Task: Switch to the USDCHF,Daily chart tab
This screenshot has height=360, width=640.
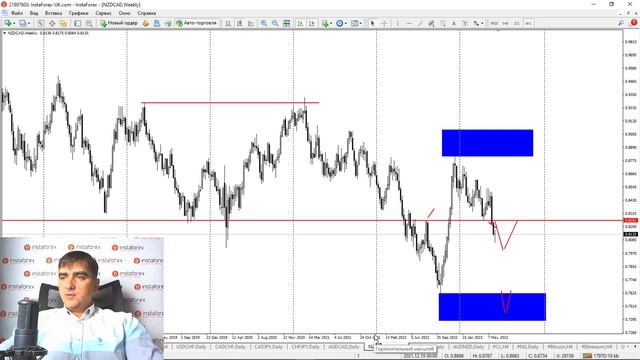Action: tap(191, 347)
